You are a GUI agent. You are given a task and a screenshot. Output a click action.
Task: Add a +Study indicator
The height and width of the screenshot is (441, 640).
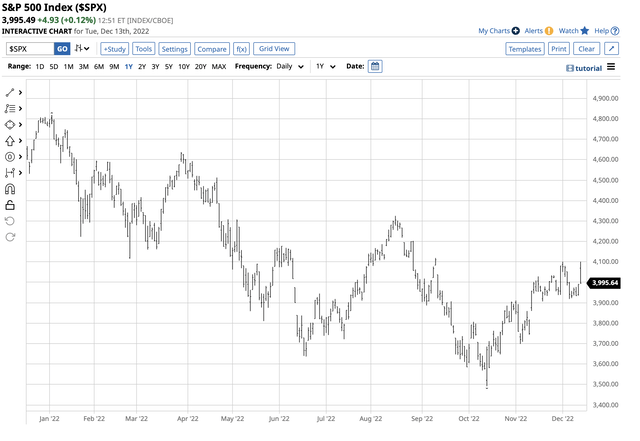click(115, 49)
